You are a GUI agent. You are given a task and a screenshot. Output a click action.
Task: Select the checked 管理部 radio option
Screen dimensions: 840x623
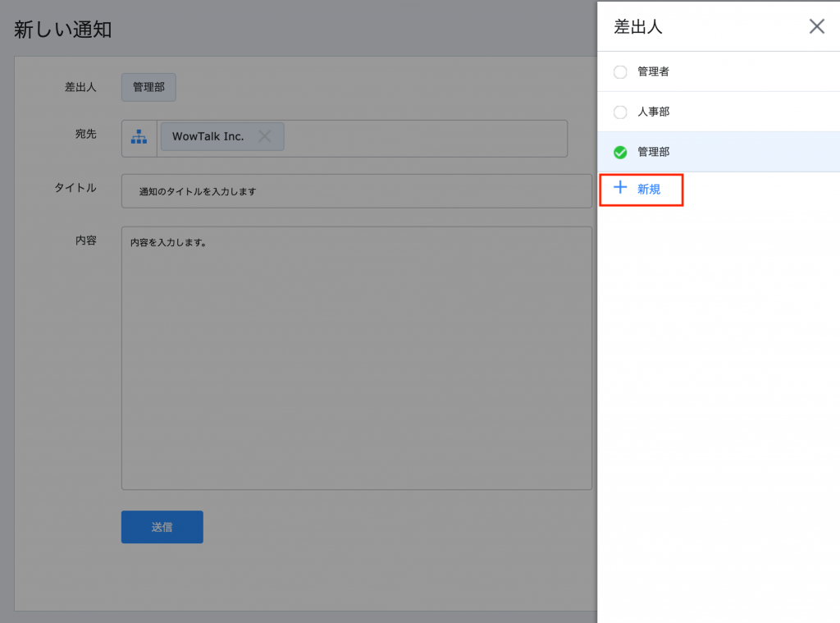point(620,153)
